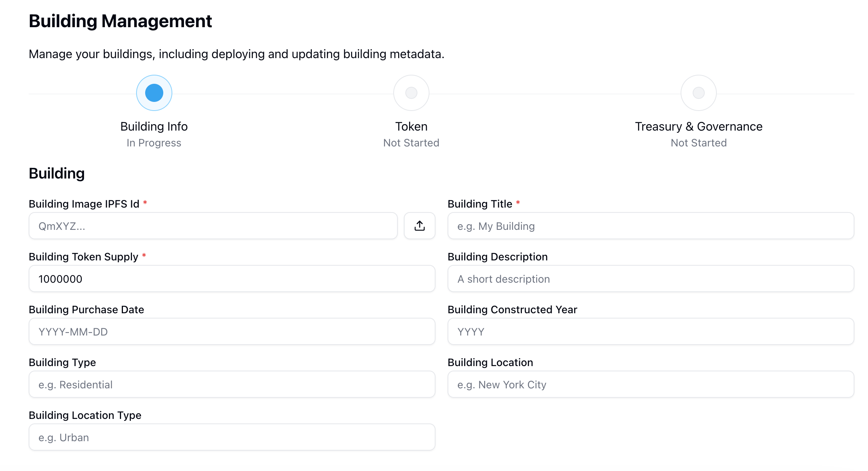Click the upload image icon button
Viewport: 868px width, 471px height.
tap(419, 226)
